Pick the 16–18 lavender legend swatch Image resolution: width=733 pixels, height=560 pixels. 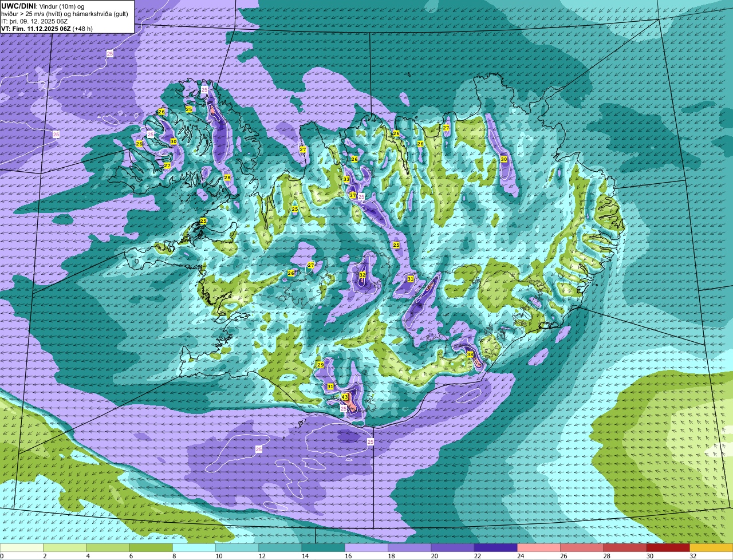coord(366,547)
